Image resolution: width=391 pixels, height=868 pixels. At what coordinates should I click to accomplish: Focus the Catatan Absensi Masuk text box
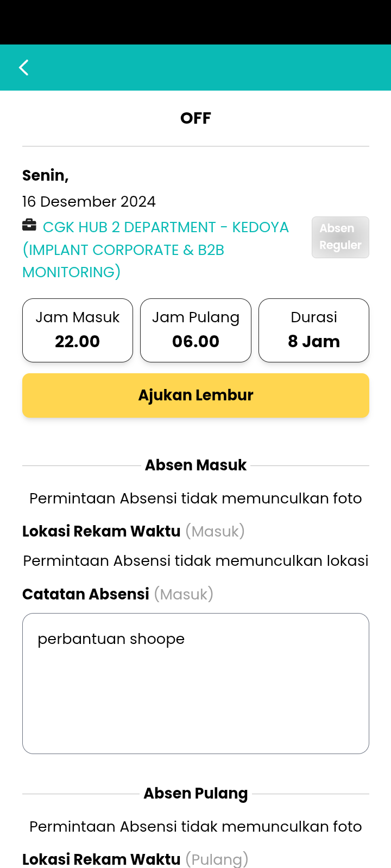pos(195,684)
